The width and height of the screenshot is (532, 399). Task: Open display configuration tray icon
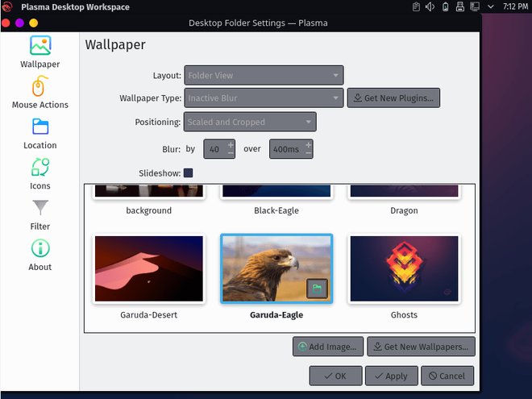(x=475, y=6)
